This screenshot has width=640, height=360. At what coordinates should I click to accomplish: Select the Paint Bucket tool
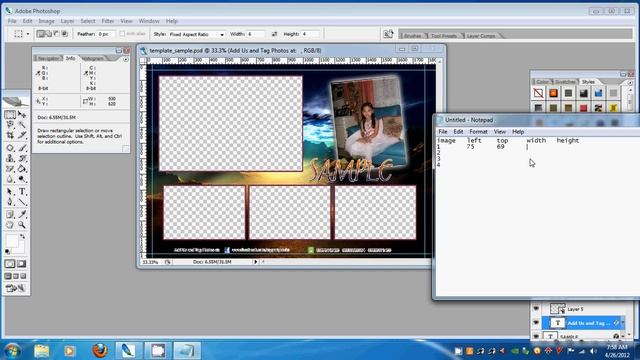(22, 169)
